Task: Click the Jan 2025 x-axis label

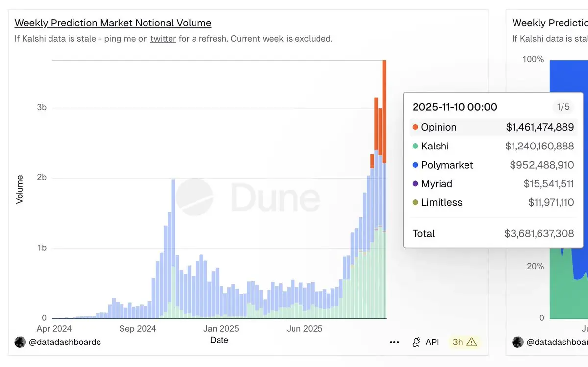Action: point(221,329)
